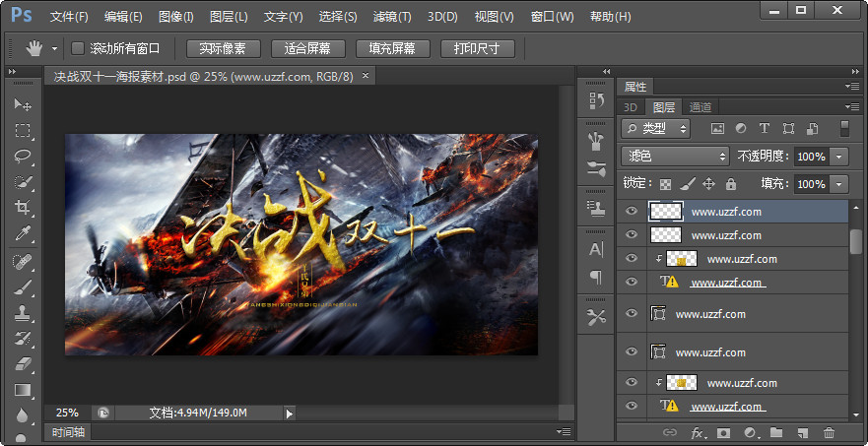868x446 pixels.
Task: Open the layer style fx button
Action: [698, 432]
